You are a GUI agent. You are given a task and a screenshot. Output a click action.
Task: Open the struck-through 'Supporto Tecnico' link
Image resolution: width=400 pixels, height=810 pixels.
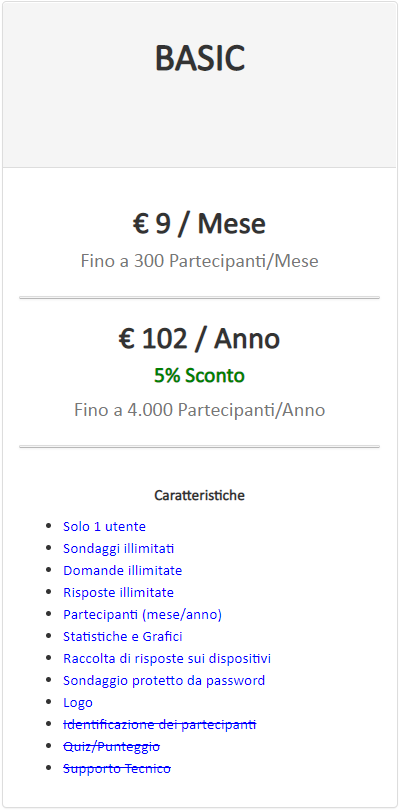(x=117, y=769)
